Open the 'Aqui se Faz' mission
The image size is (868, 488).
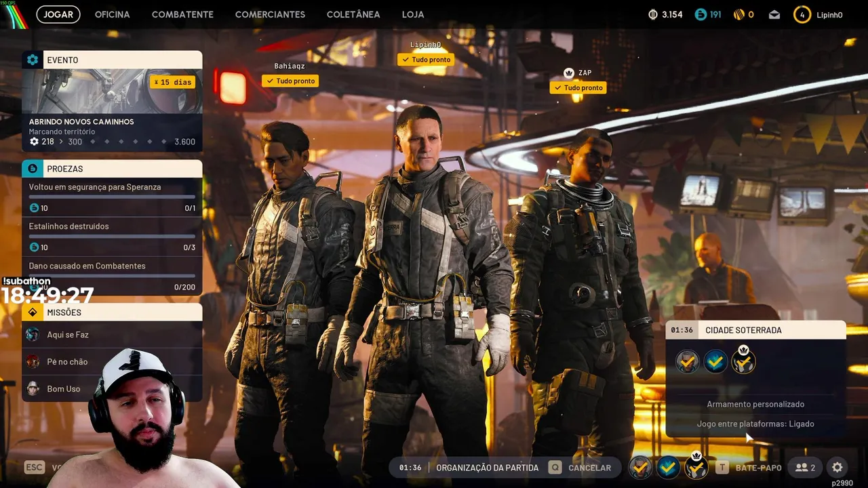pos(112,335)
